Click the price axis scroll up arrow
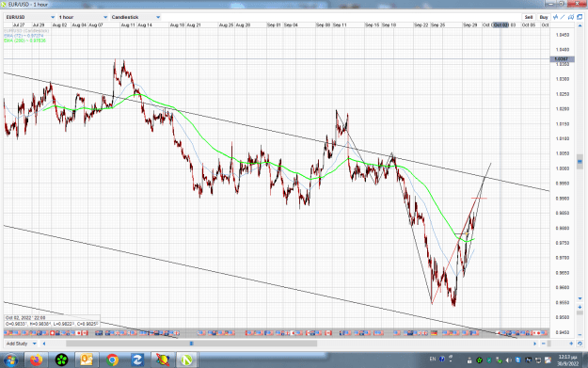Viewport: 588px width, 368px height. click(580, 25)
